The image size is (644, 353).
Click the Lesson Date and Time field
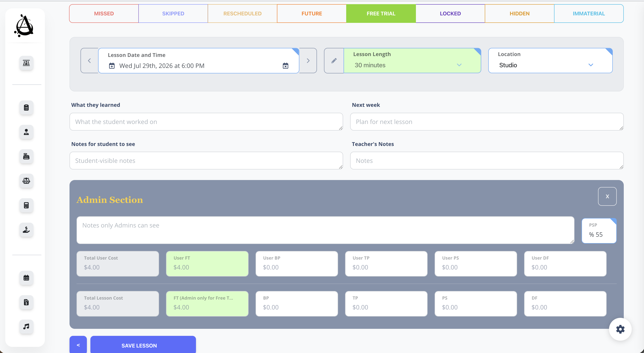coord(199,61)
